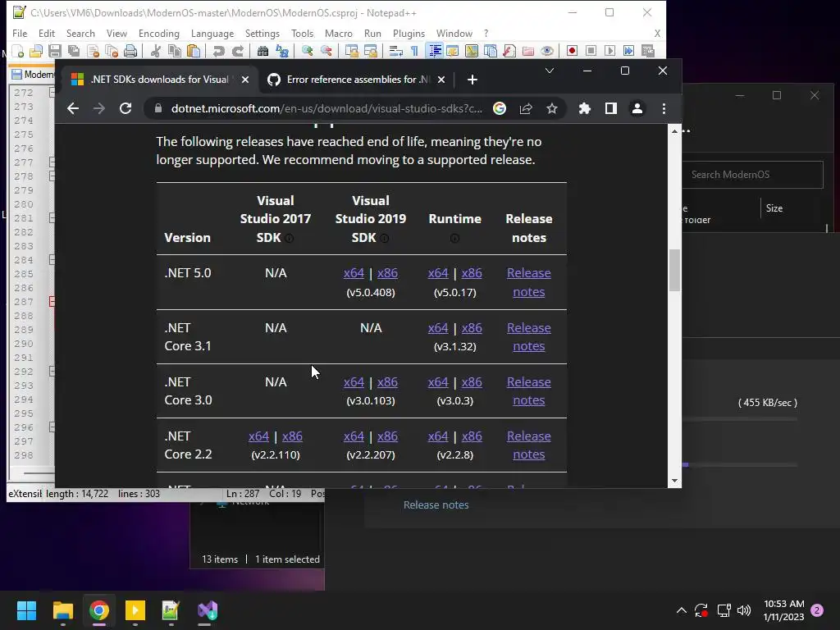Viewport: 840px width, 630px height.
Task: Reload the dotnet page
Action: pos(126,109)
